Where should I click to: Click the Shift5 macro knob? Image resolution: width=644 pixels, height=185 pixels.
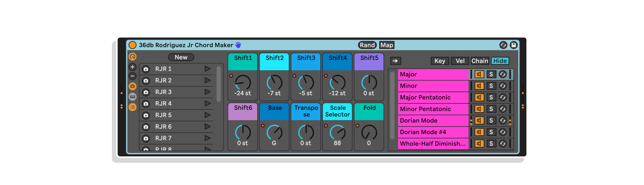click(369, 82)
